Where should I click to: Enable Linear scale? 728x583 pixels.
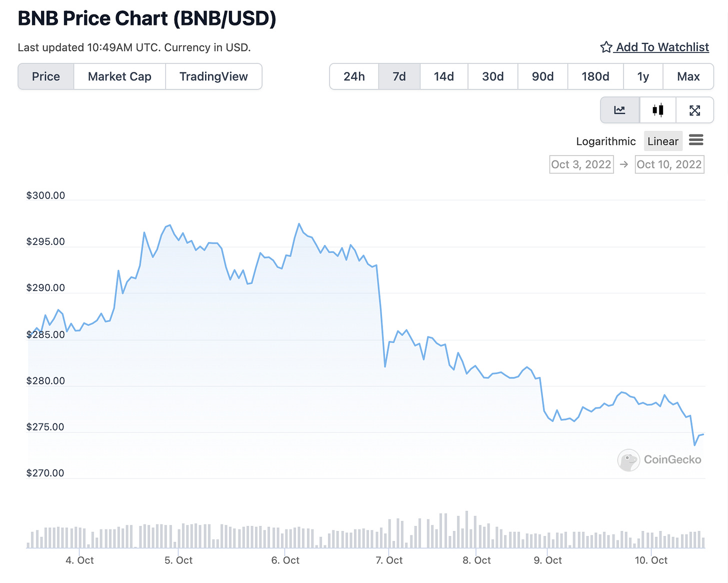click(x=663, y=141)
